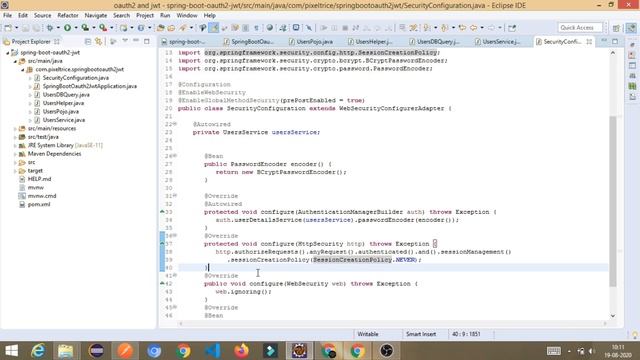Collapse the src/main/java folder

click(x=15, y=61)
